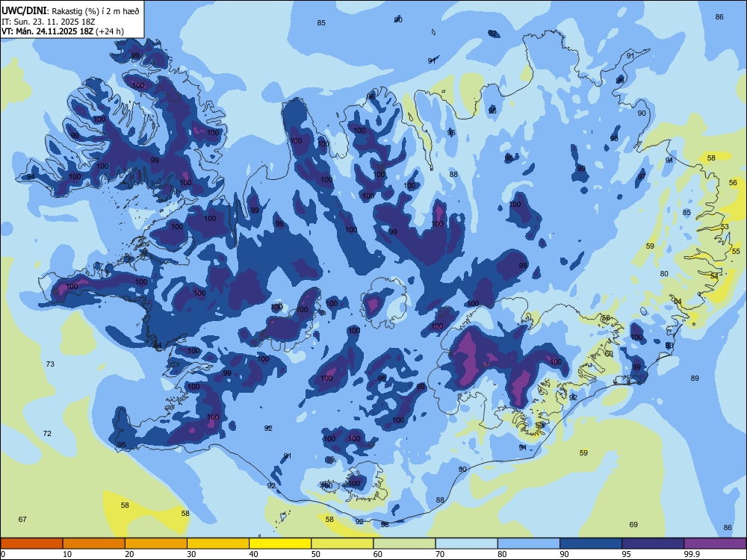
Task: Click the humidity value '56' on the map
Action: tap(733, 182)
